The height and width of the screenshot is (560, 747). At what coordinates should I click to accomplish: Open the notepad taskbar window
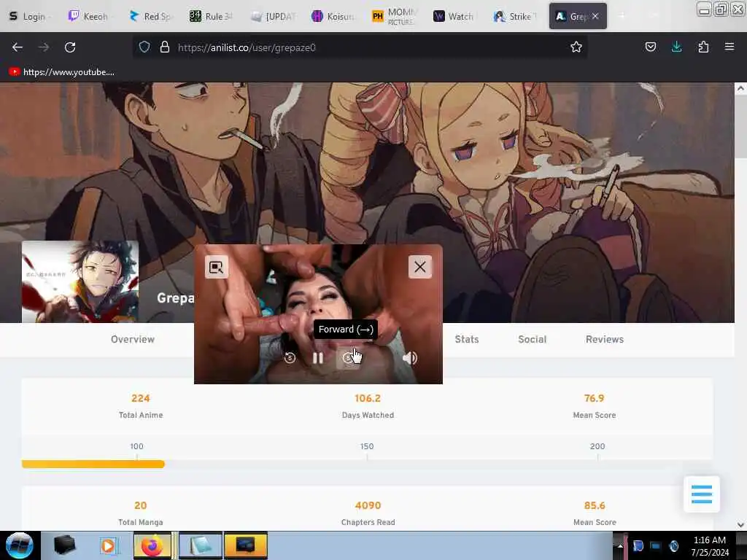pos(201,545)
